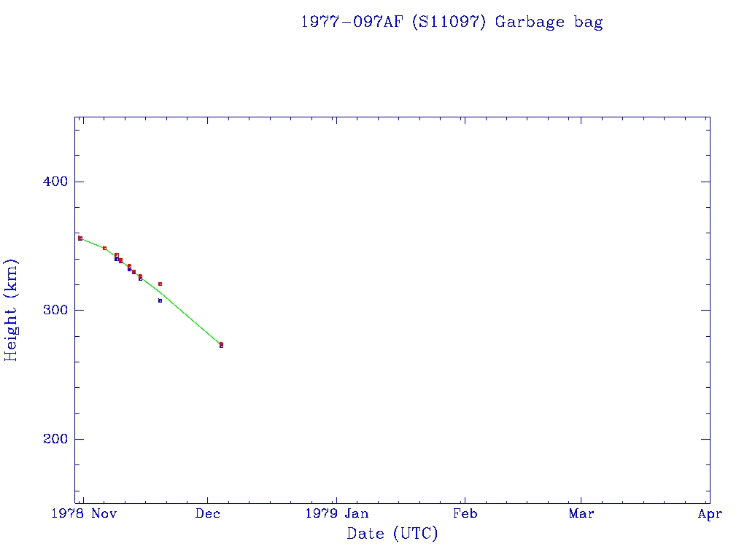Select the "Dec" date label
747x560 pixels.
[x=208, y=514]
